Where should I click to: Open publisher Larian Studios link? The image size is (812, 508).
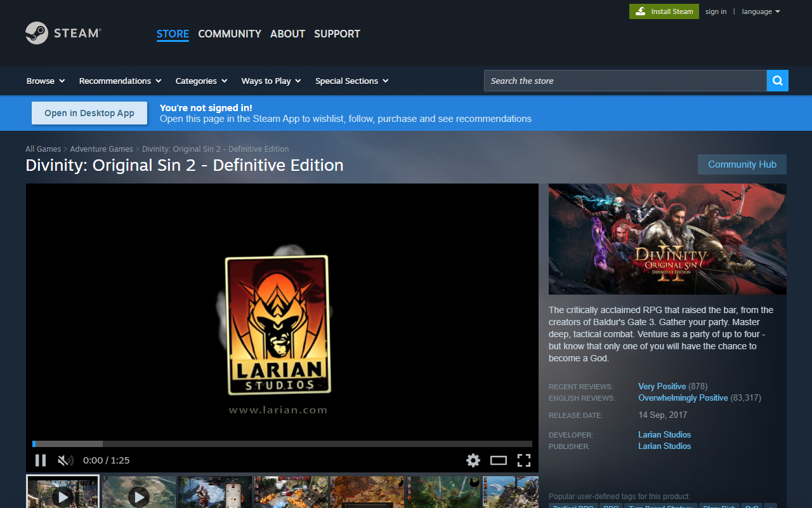point(664,446)
